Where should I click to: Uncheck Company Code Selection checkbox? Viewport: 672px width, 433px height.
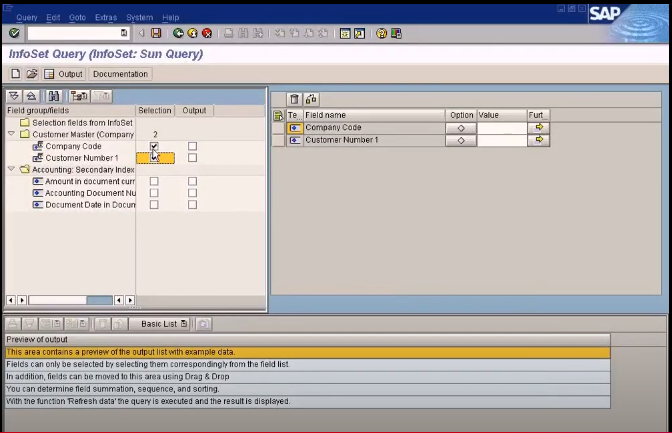point(154,146)
